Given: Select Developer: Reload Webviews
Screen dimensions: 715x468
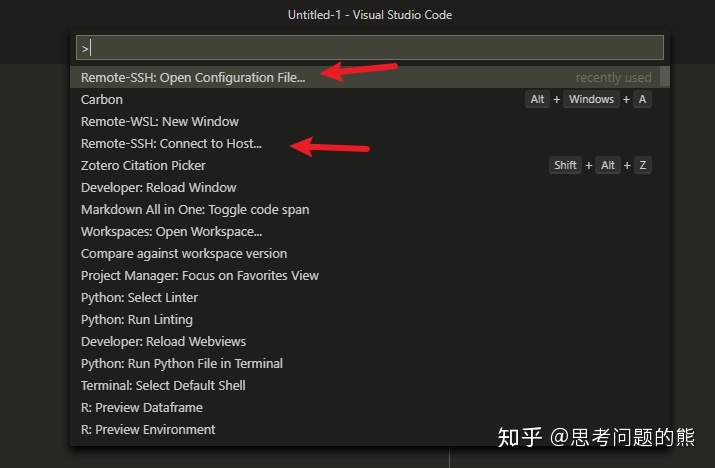Looking at the screenshot, I should 370,341.
